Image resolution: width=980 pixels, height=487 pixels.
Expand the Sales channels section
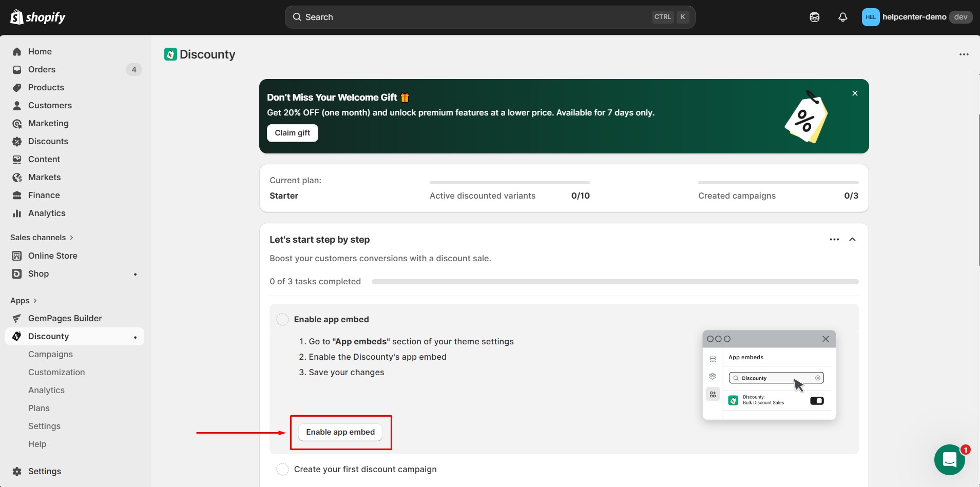click(x=71, y=237)
